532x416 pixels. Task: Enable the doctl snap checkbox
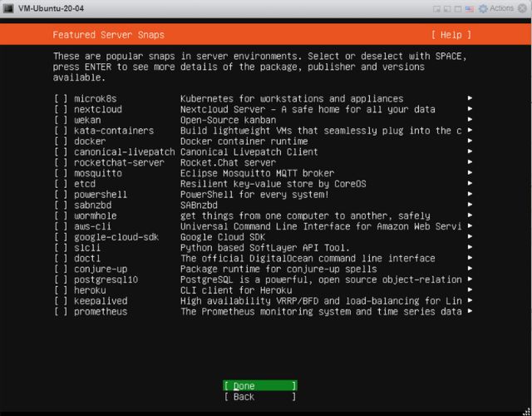pos(61,259)
